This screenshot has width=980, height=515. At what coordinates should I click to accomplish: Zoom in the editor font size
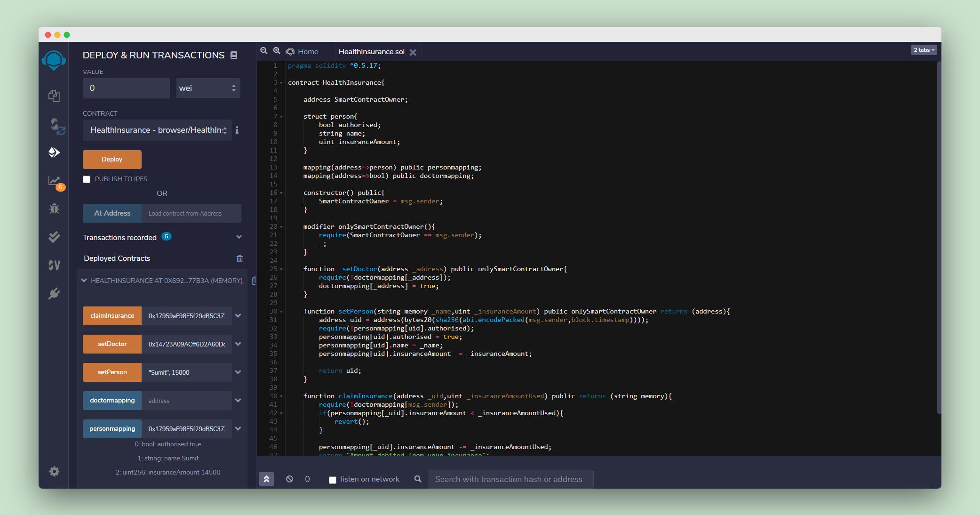277,51
